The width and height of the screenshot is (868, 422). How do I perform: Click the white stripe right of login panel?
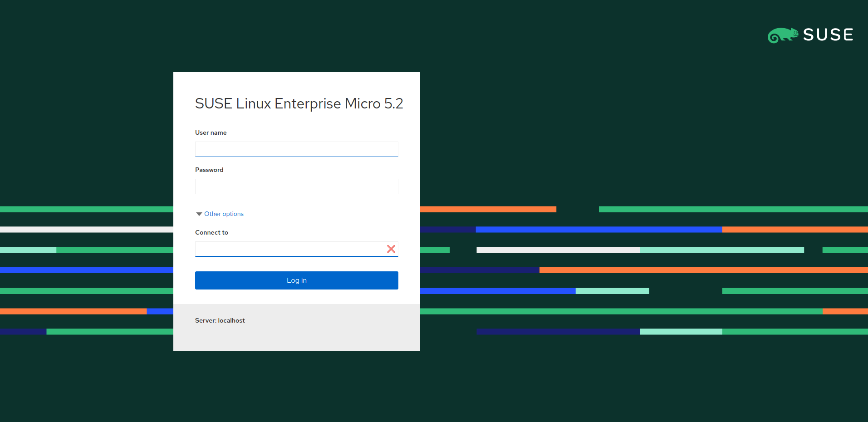558,250
